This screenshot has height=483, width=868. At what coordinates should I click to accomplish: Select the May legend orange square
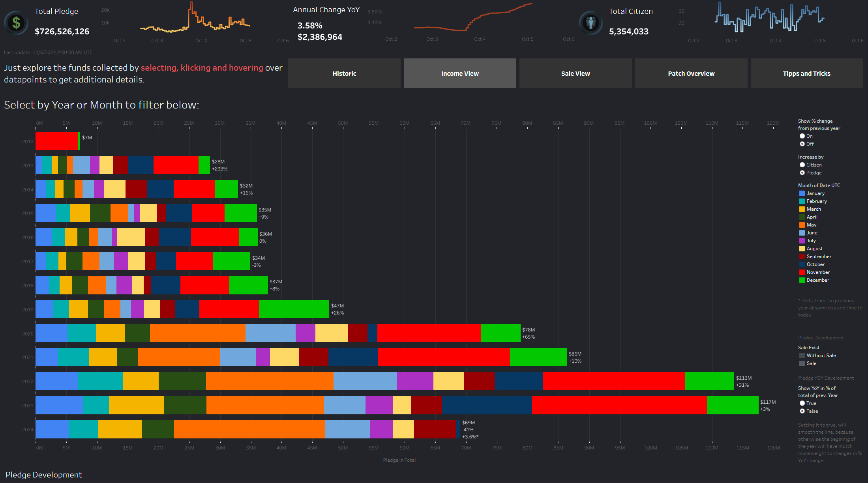tap(802, 225)
